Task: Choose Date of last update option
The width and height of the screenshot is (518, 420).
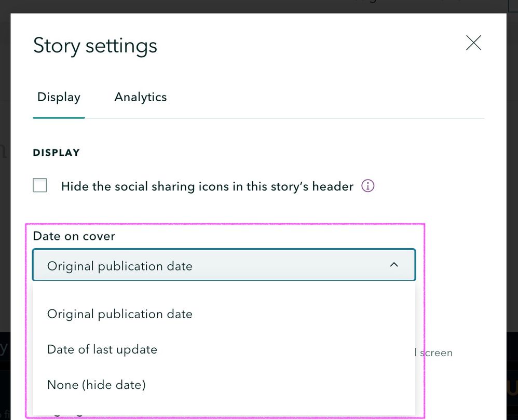Action: [102, 349]
